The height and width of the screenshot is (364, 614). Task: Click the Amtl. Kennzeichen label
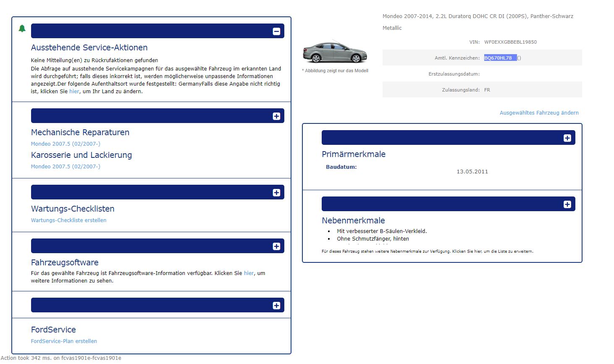457,58
